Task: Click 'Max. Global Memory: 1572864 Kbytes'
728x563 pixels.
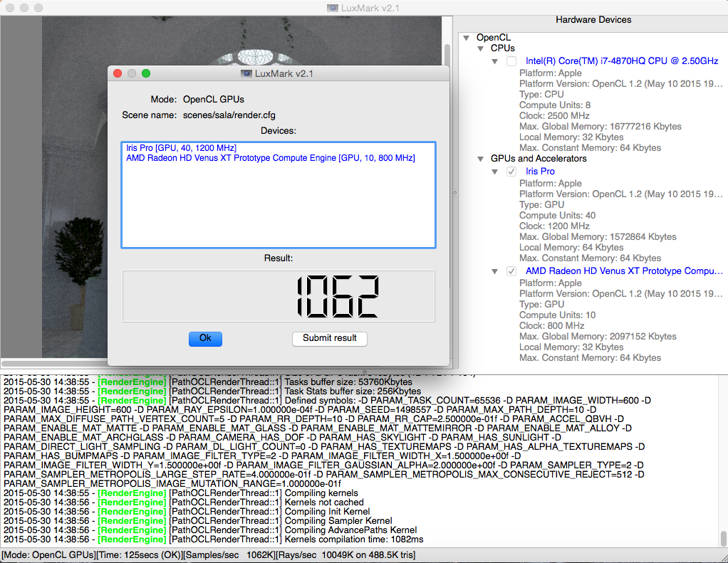Action: point(598,236)
